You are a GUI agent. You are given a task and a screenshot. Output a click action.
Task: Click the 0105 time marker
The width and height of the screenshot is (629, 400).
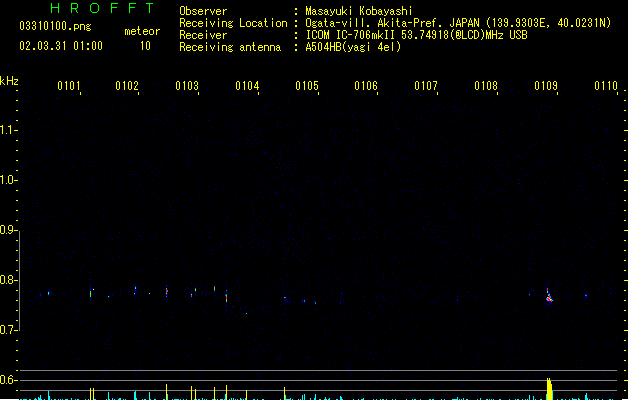pyautogui.click(x=307, y=86)
